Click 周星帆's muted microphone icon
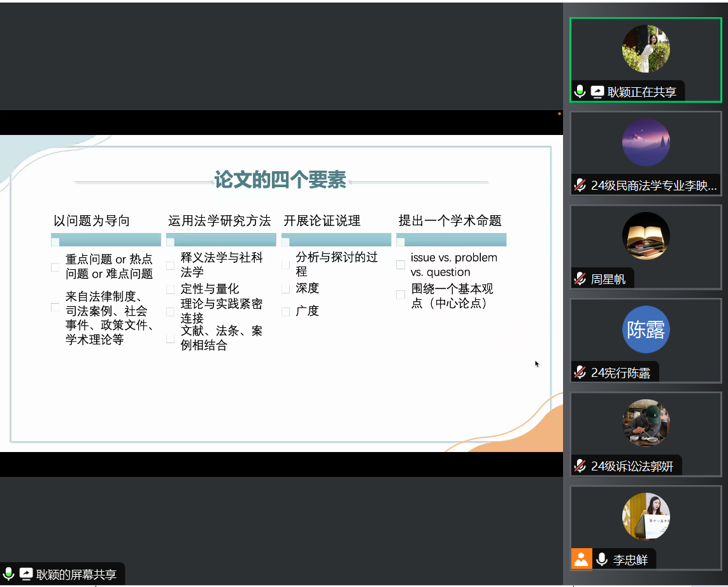 pos(580,279)
